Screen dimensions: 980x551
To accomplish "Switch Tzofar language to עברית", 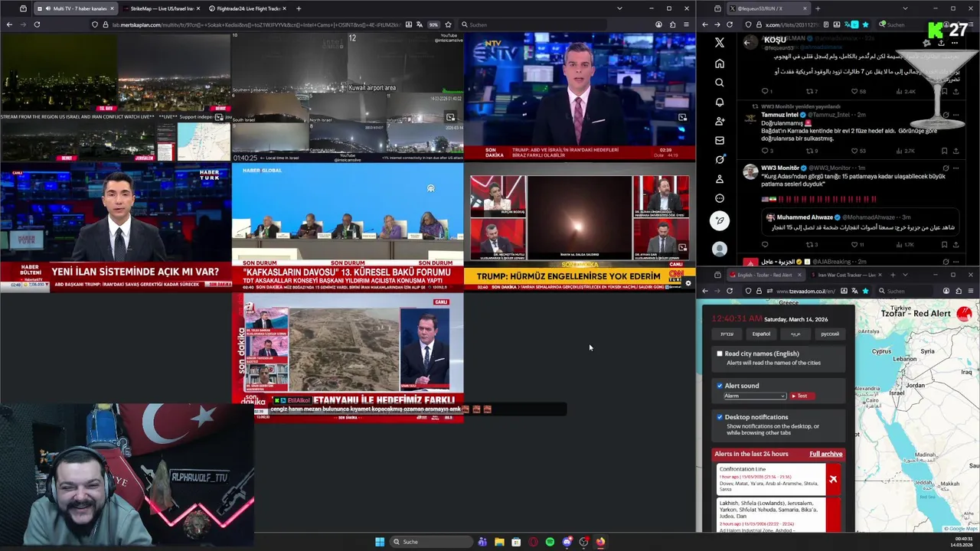I will (727, 334).
